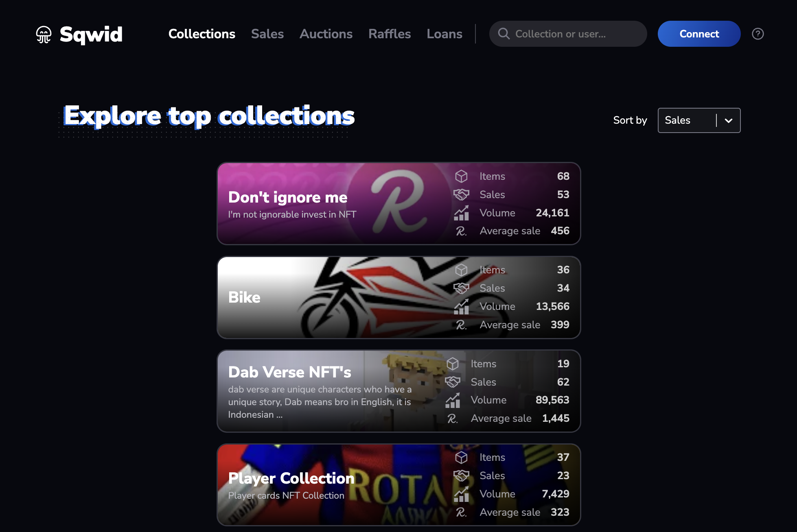This screenshot has height=532, width=797.
Task: Click the cube/items icon on Bike collection
Action: (463, 270)
